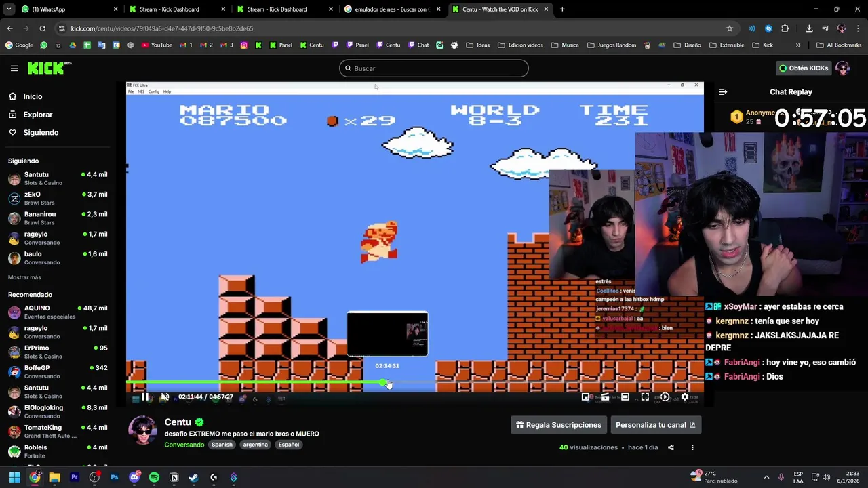Viewport: 868px width, 488px height.
Task: Open TomateKing recommended channel
Action: (x=58, y=431)
